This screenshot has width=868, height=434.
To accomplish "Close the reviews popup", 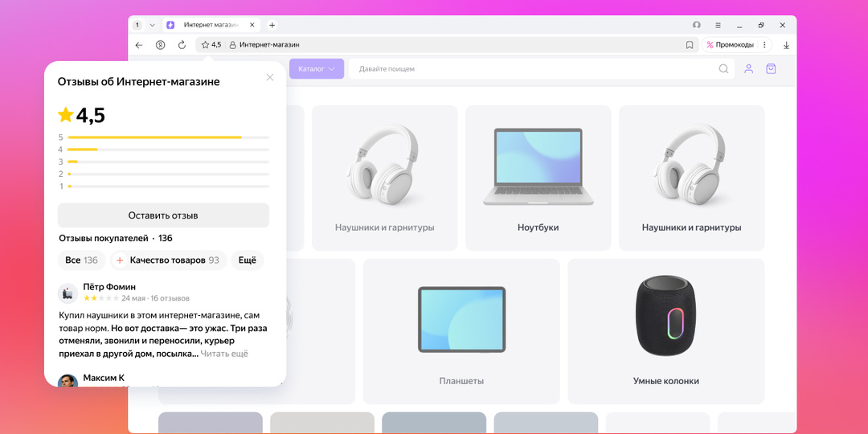I will pyautogui.click(x=270, y=77).
